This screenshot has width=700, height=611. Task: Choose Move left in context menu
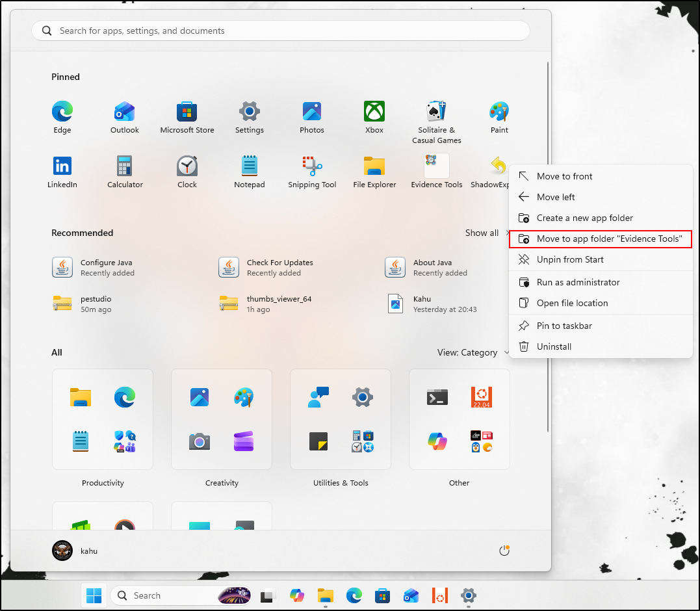click(x=601, y=197)
